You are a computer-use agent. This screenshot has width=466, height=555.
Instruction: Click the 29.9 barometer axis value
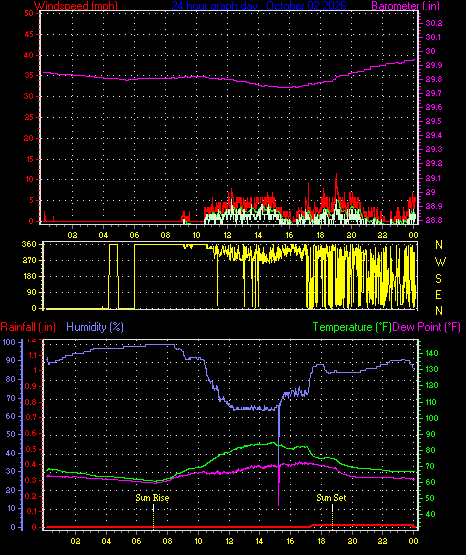tap(434, 65)
